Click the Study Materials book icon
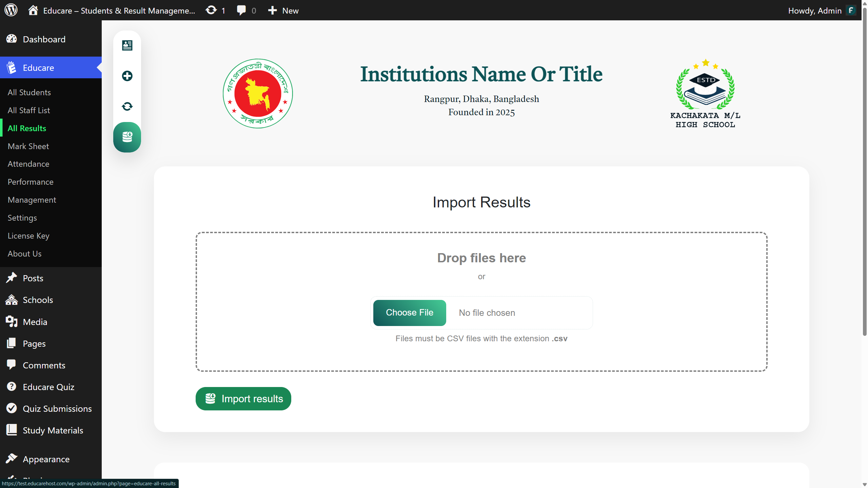 click(x=12, y=430)
